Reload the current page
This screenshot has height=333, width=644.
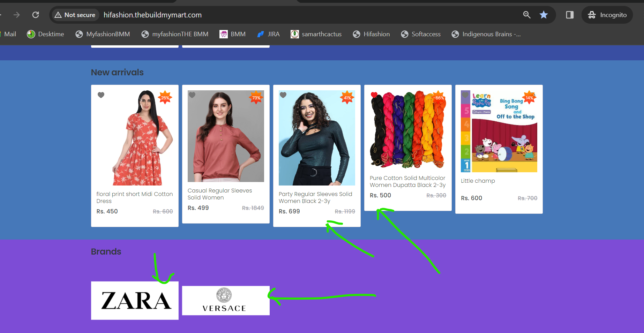[36, 15]
